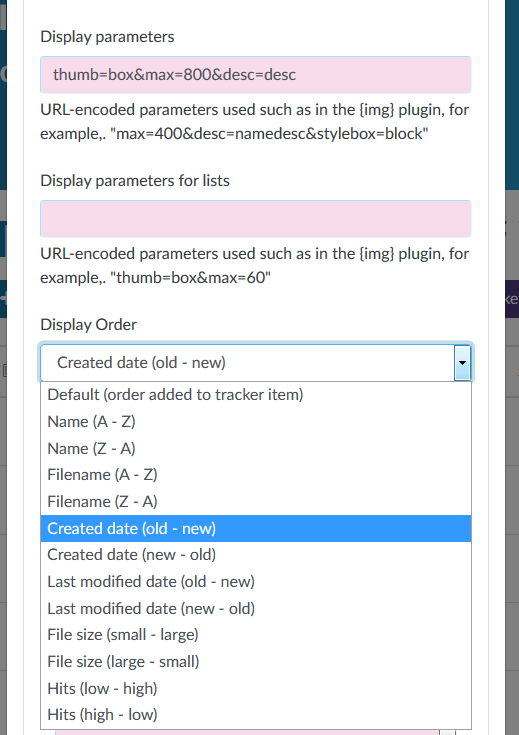This screenshot has height=735, width=519.
Task: Choose File size (large - small) option
Action: tap(256, 661)
